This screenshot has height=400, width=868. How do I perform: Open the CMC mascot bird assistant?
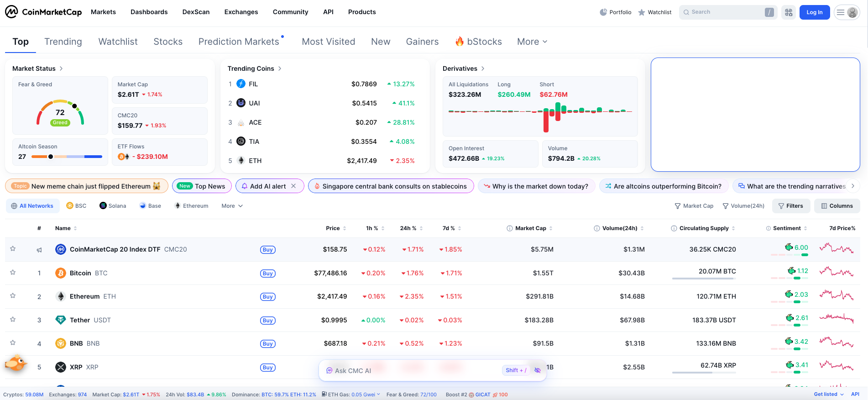pyautogui.click(x=16, y=364)
